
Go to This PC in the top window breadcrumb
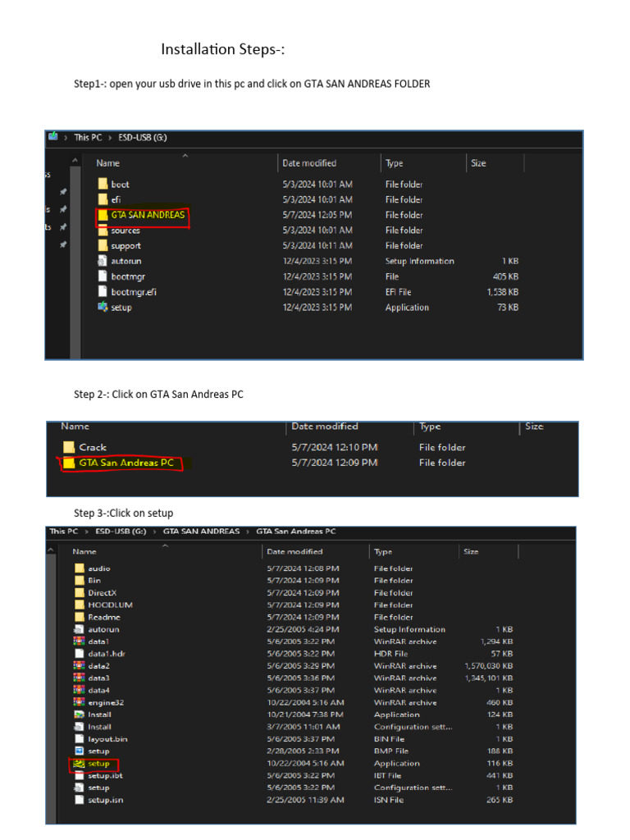pos(88,137)
